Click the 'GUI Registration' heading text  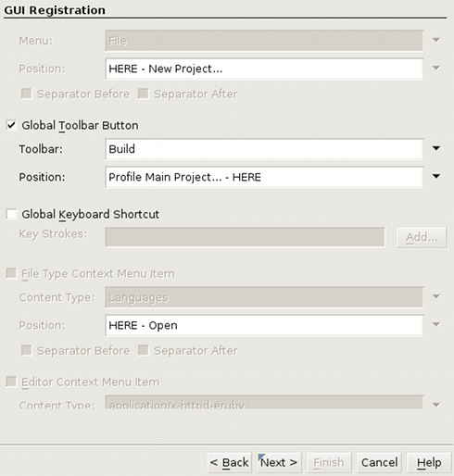(x=55, y=10)
